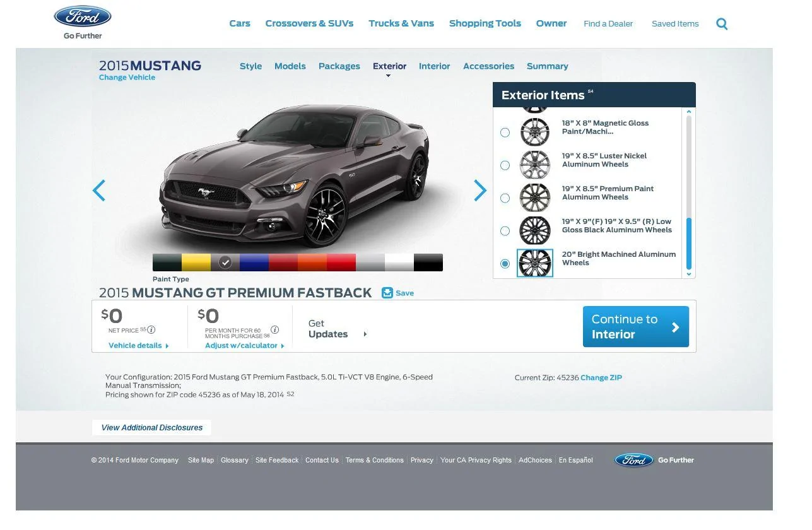
Task: Open the Owner menu
Action: click(x=551, y=23)
